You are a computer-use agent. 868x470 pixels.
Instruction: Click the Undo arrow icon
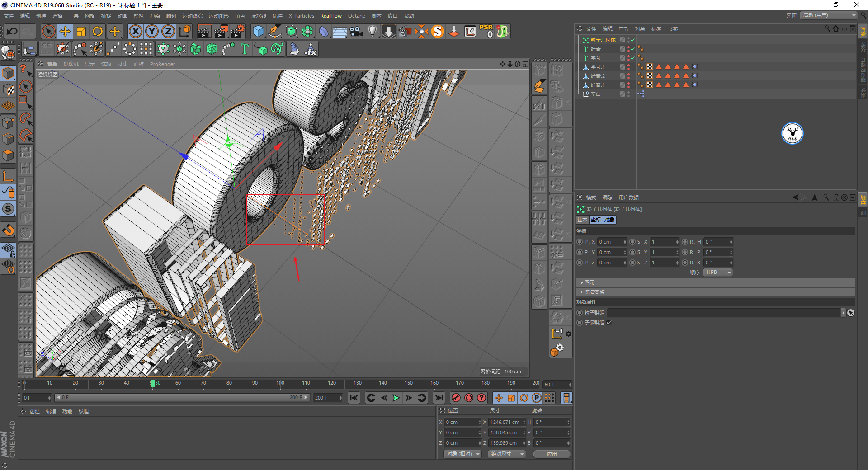tap(12, 31)
